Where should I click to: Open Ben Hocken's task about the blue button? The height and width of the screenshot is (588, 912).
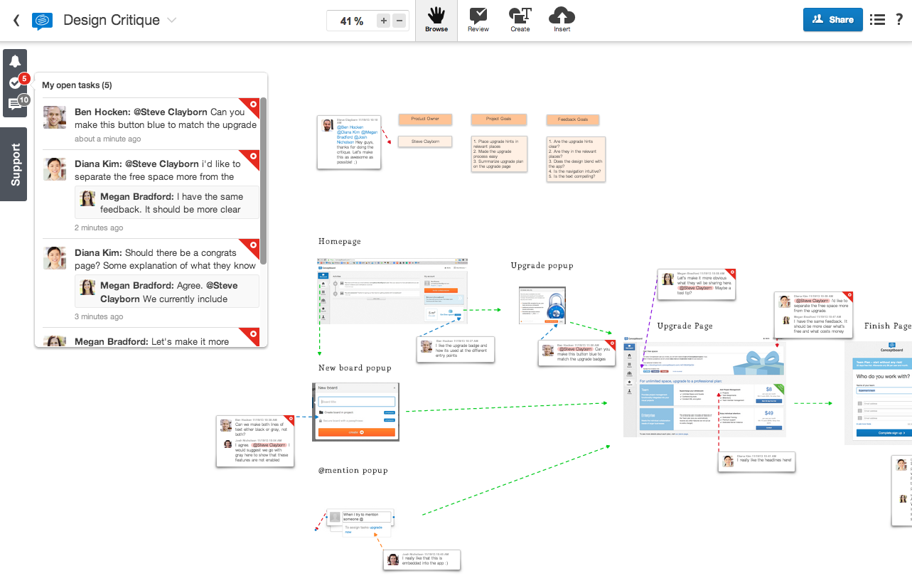click(x=151, y=124)
